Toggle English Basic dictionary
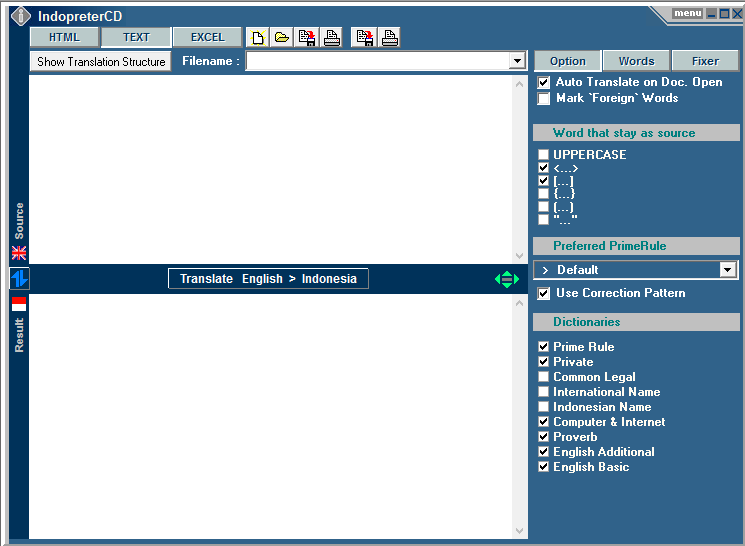Image resolution: width=745 pixels, height=546 pixels. tap(543, 467)
